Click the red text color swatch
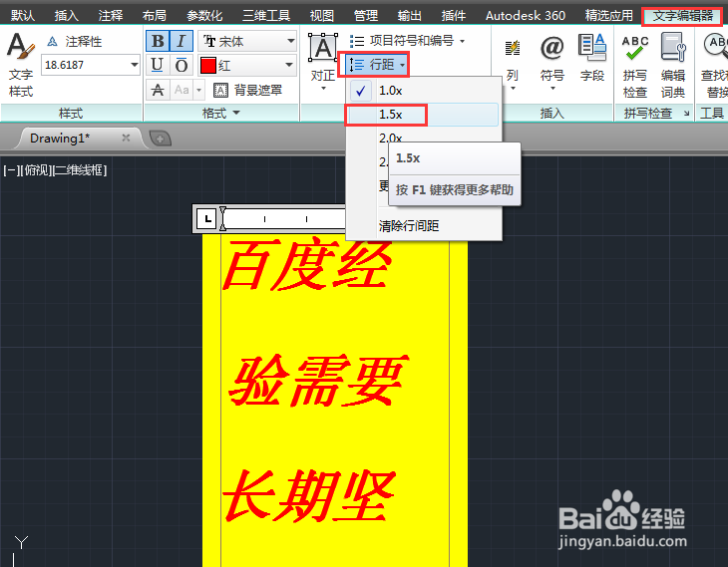 tap(208, 65)
